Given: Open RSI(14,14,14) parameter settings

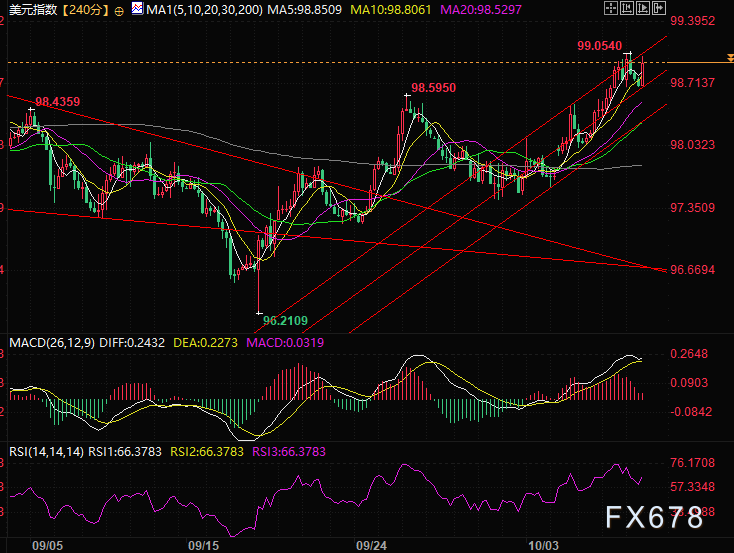Looking at the screenshot, I should [x=44, y=451].
